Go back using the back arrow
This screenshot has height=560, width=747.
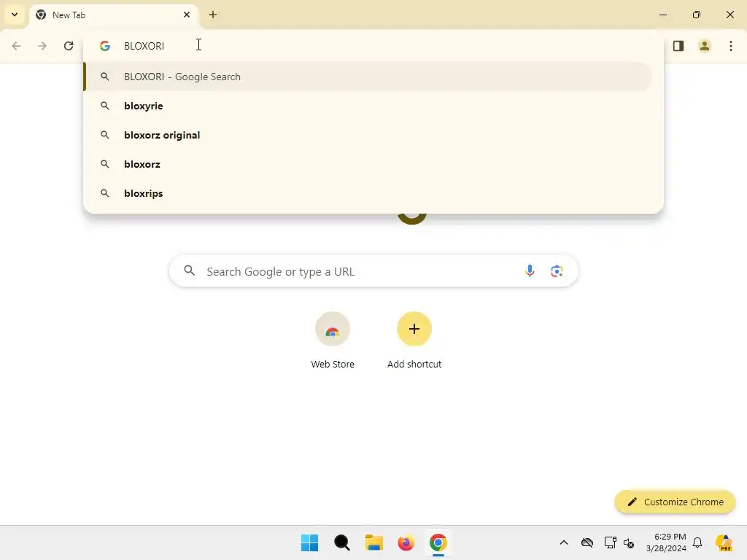[16, 46]
